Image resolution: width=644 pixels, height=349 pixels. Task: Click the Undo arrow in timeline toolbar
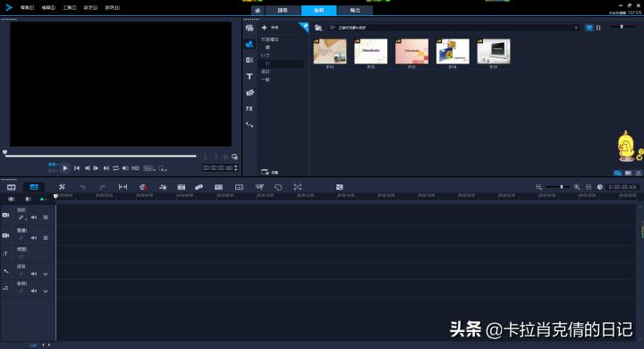82,187
